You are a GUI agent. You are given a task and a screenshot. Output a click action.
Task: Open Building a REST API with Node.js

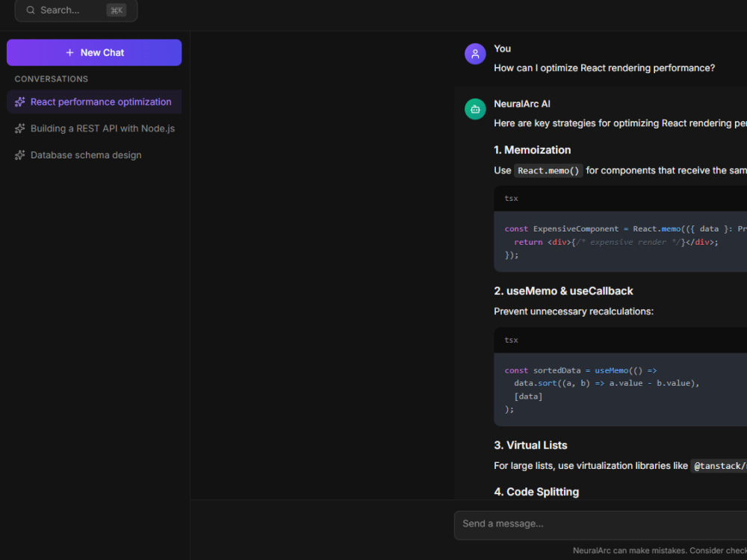(94, 128)
